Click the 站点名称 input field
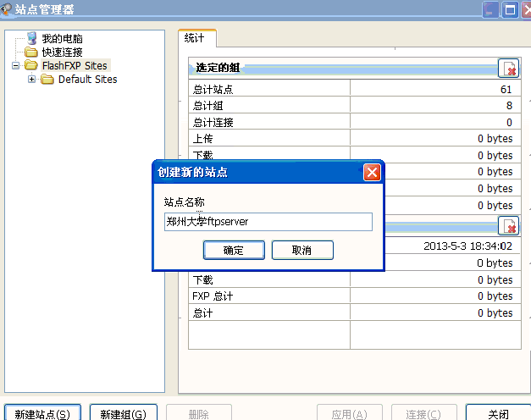531x420 pixels. [268, 222]
